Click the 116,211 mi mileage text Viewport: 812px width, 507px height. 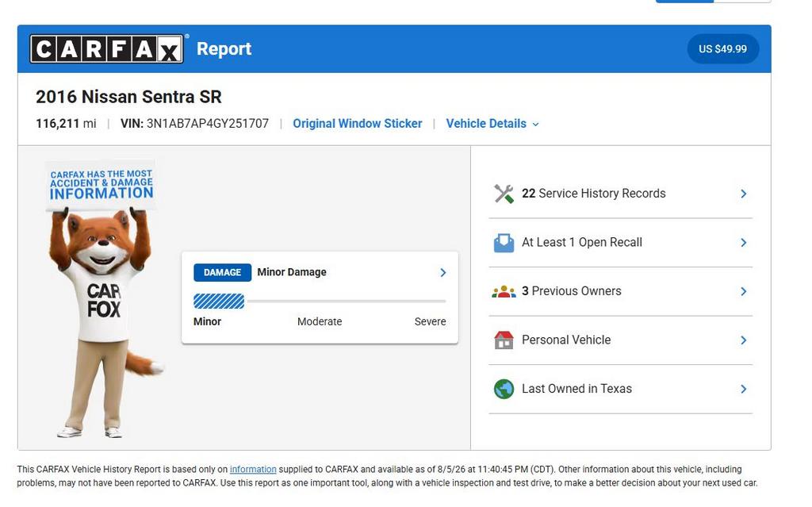coord(66,124)
